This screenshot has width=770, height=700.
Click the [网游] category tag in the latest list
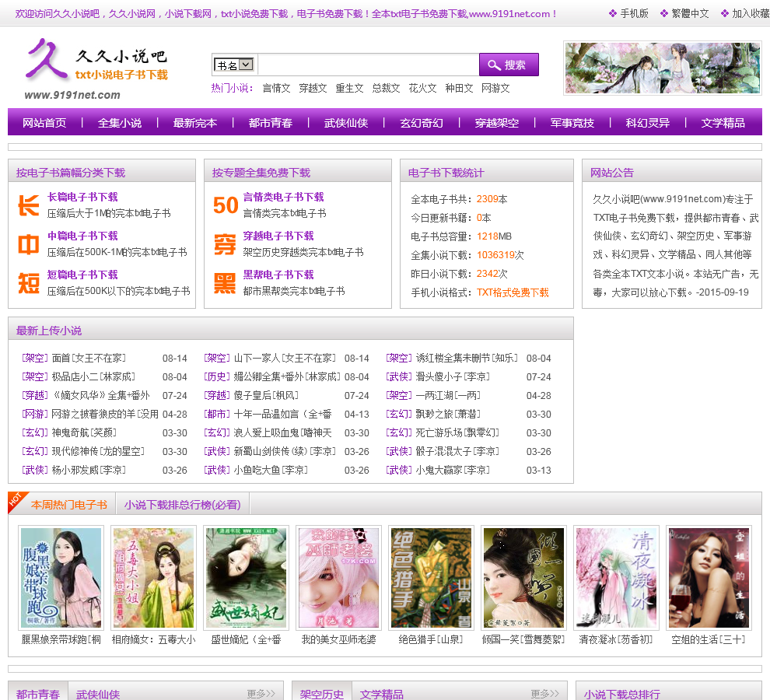pos(35,414)
